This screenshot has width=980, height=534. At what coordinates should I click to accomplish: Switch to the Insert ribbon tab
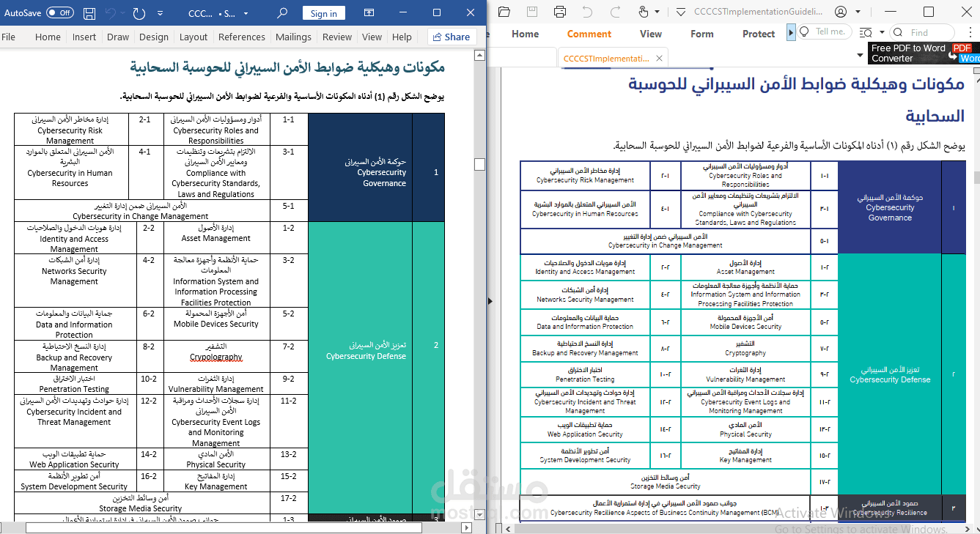click(84, 37)
